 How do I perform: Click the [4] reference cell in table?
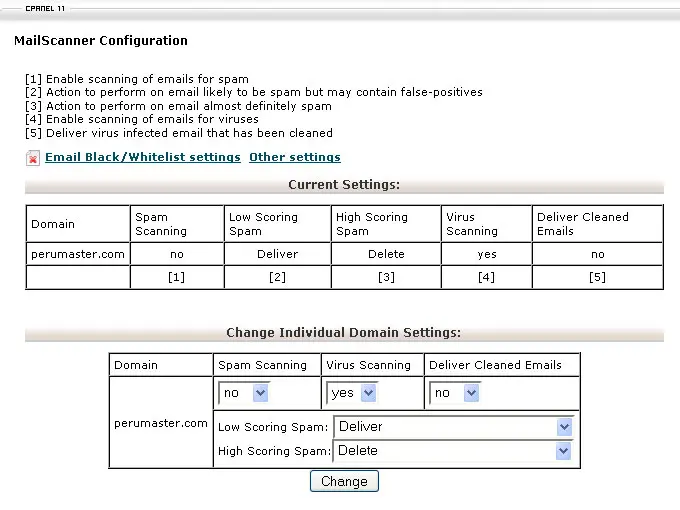487,277
